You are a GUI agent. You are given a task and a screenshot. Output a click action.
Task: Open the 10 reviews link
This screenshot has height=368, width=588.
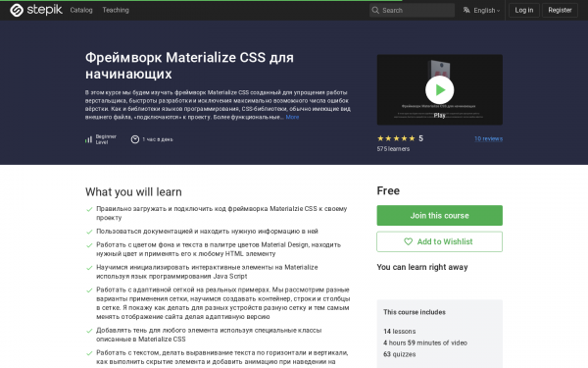488,138
